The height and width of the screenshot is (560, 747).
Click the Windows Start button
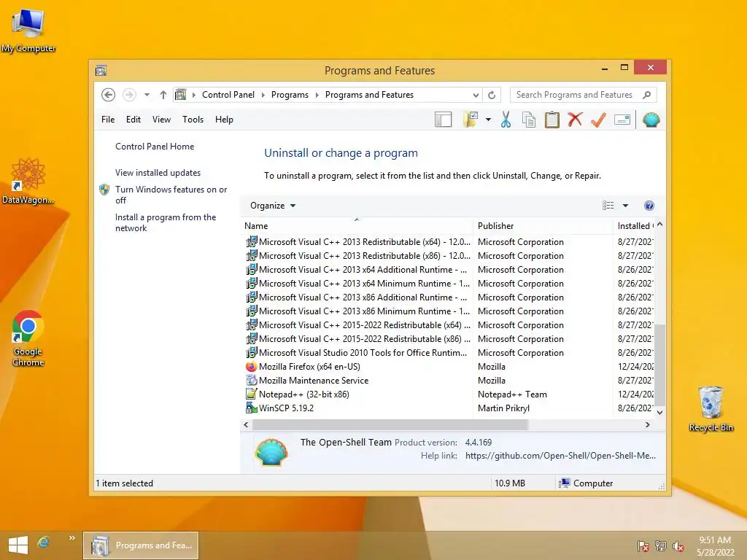[x=18, y=545]
